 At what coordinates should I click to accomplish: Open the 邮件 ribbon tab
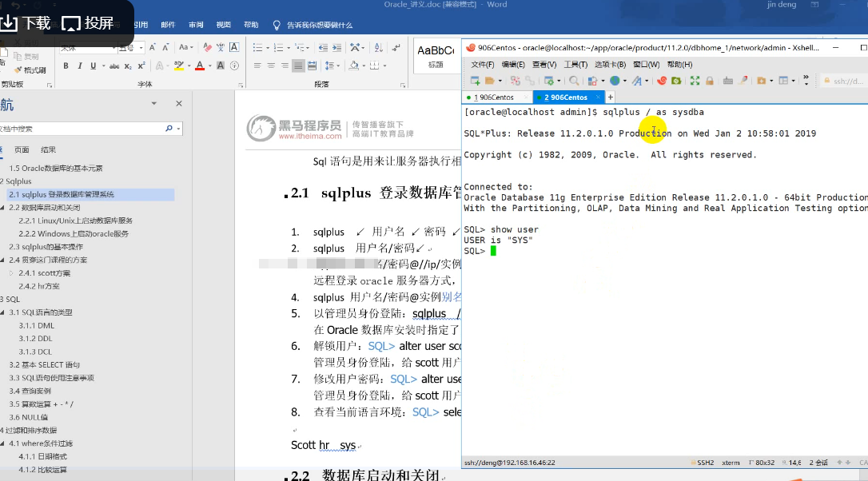tap(168, 25)
